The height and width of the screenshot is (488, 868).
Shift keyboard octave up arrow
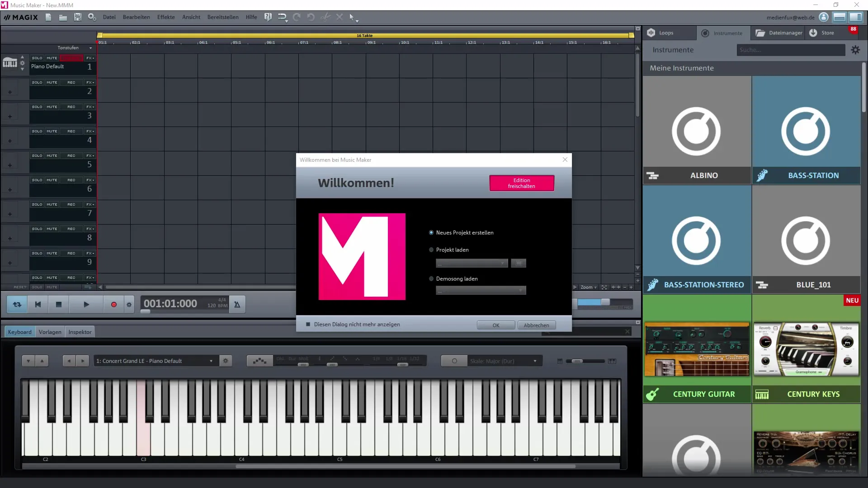(x=42, y=361)
